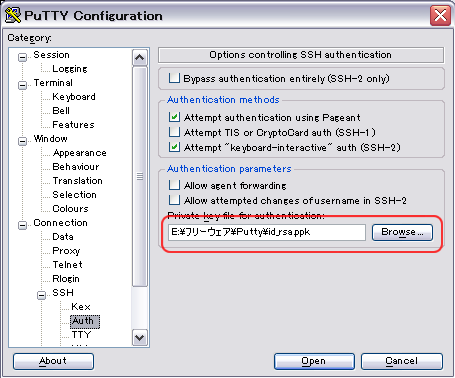Collapse the Window tree node

[x=22, y=141]
